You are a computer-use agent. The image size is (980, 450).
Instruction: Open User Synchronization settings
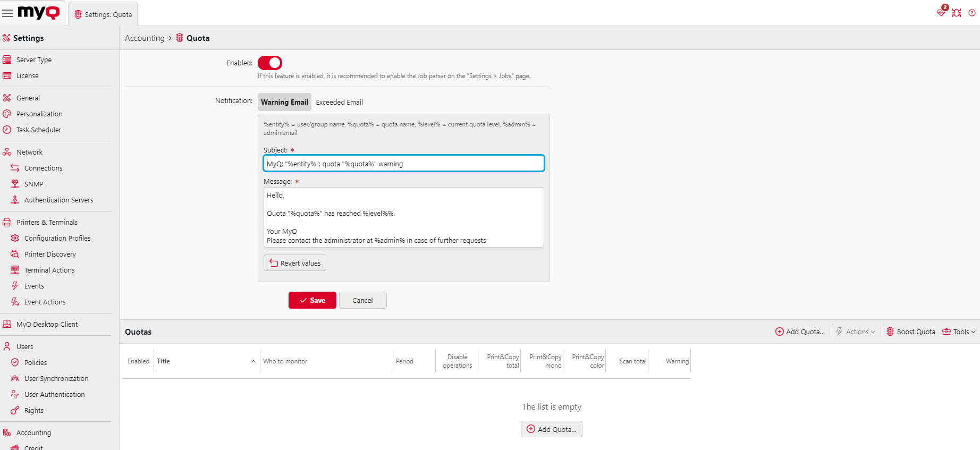[x=56, y=378]
